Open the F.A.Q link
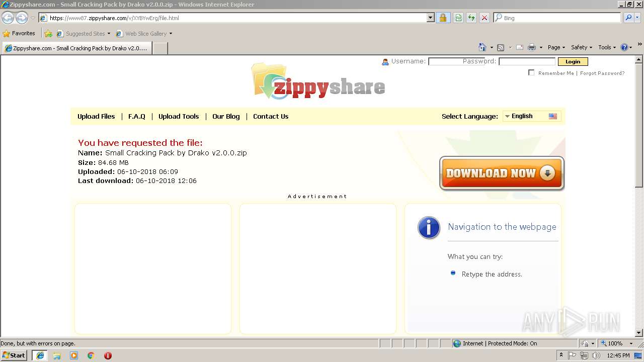 point(137,116)
